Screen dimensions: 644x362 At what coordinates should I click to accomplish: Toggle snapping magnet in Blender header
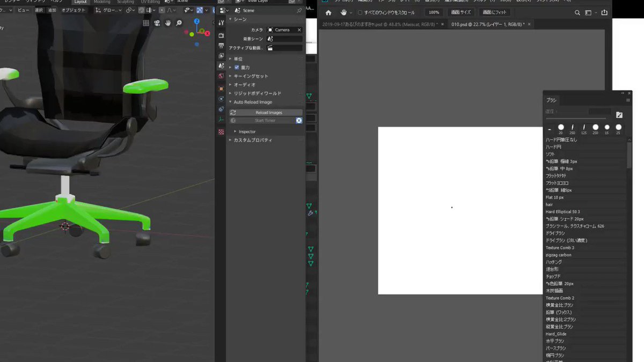coord(141,10)
